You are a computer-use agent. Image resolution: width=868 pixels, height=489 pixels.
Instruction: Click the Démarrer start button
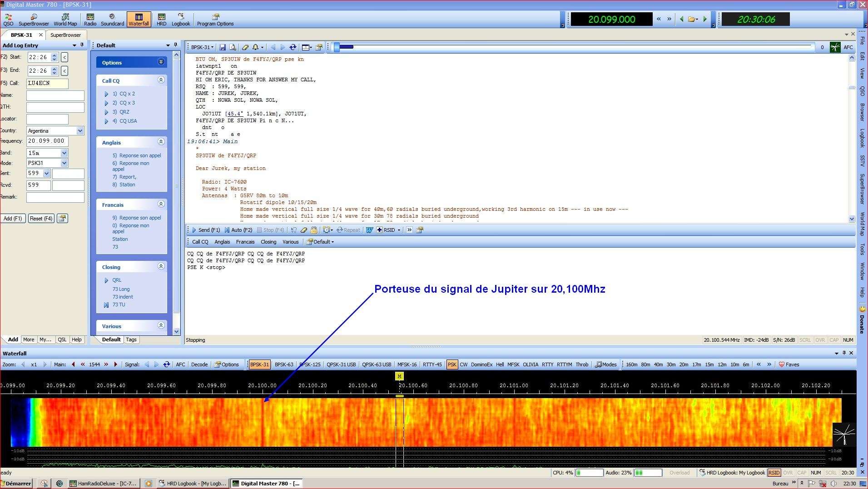(x=16, y=484)
